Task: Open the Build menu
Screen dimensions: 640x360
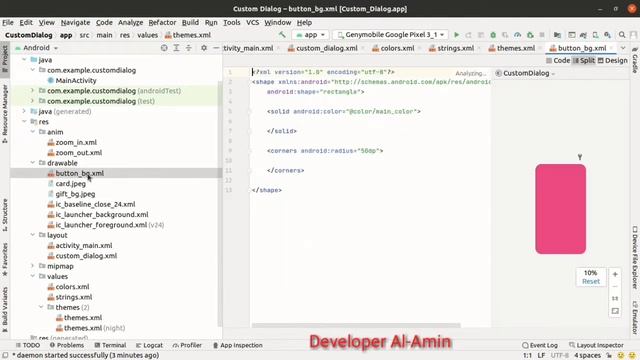Action: pyautogui.click(x=190, y=22)
